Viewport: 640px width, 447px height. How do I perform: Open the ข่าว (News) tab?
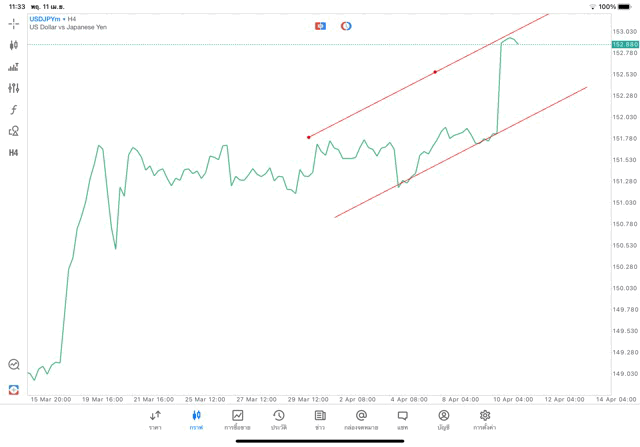(320, 420)
